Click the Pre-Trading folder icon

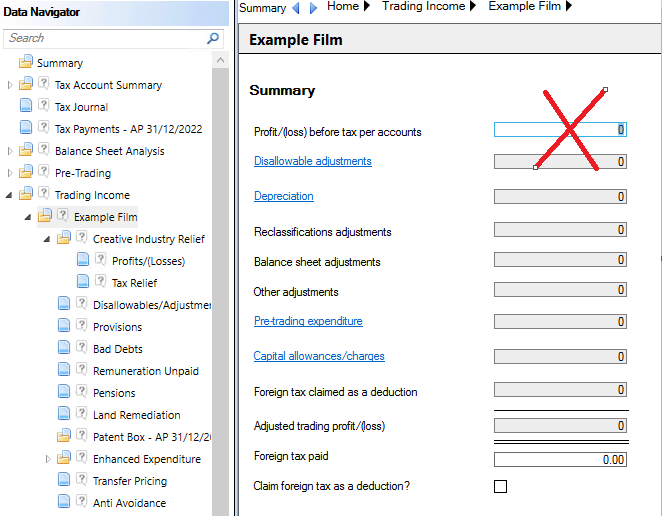coord(25,171)
